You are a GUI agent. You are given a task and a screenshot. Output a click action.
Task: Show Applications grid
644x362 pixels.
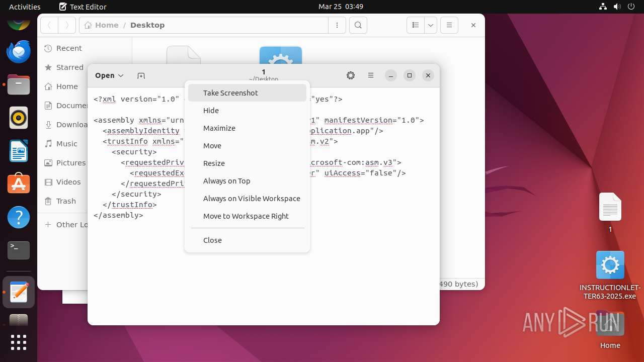(x=19, y=342)
